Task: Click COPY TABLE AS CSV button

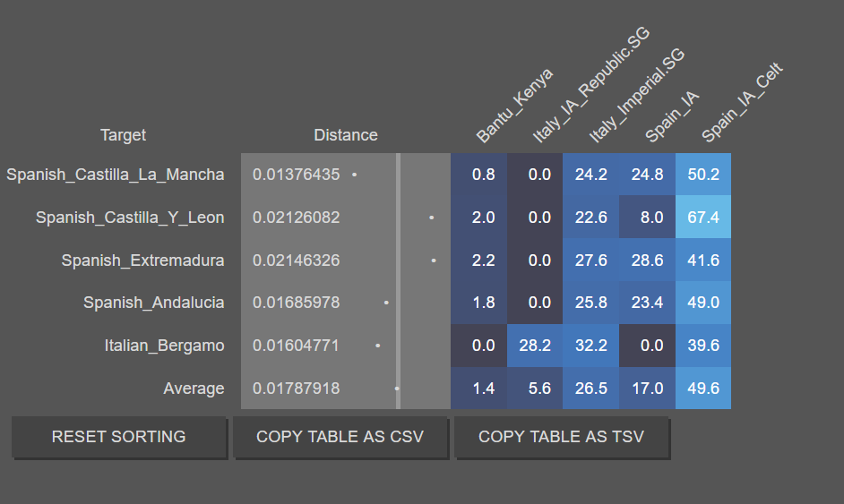Action: click(340, 437)
